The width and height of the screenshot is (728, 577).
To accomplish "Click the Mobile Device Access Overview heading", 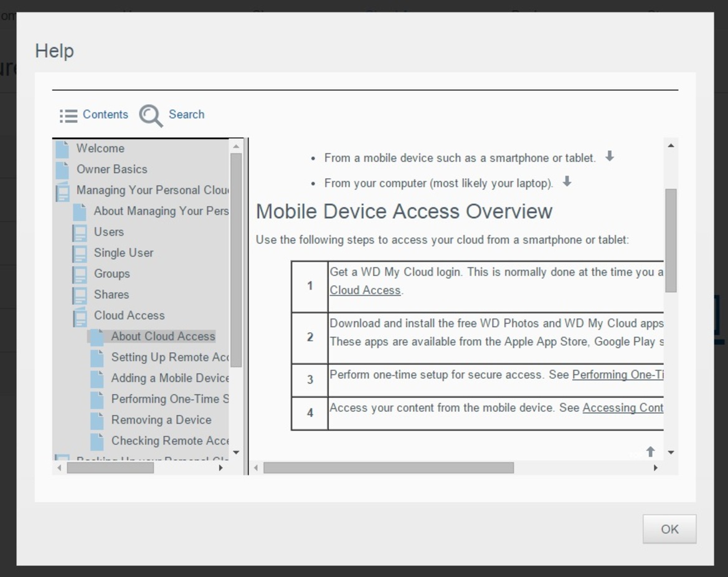I will [x=404, y=211].
